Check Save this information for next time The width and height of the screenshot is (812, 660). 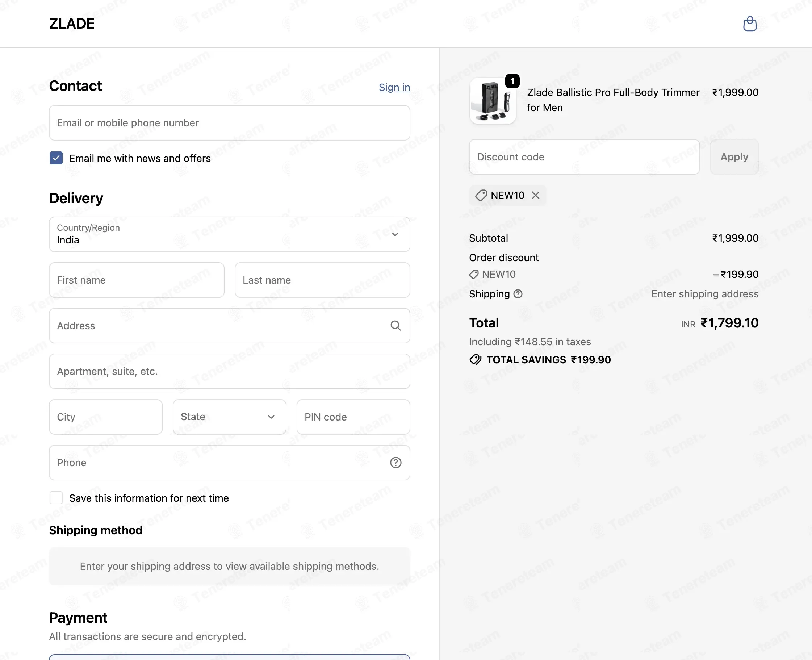[x=56, y=498]
